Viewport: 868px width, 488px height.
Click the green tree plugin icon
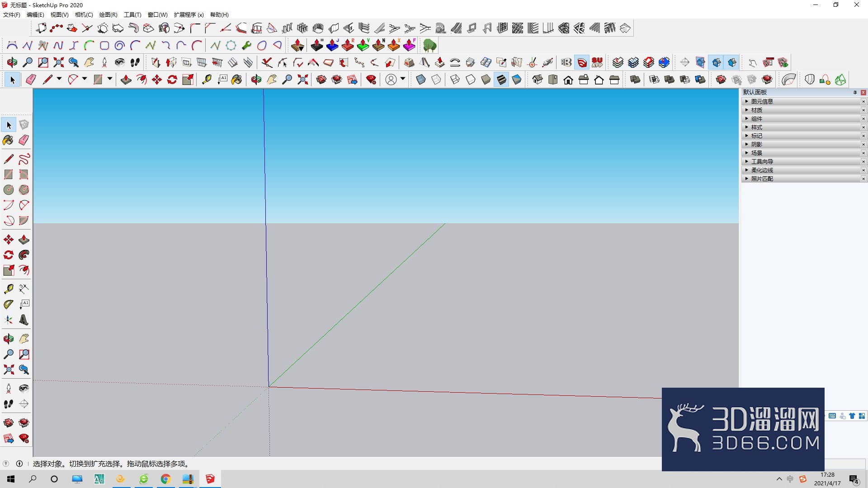point(430,45)
